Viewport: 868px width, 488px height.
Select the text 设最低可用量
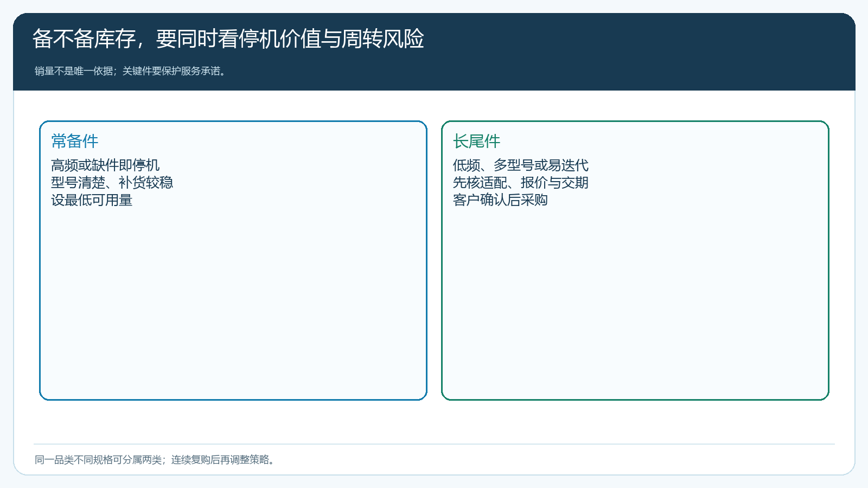[x=92, y=200]
